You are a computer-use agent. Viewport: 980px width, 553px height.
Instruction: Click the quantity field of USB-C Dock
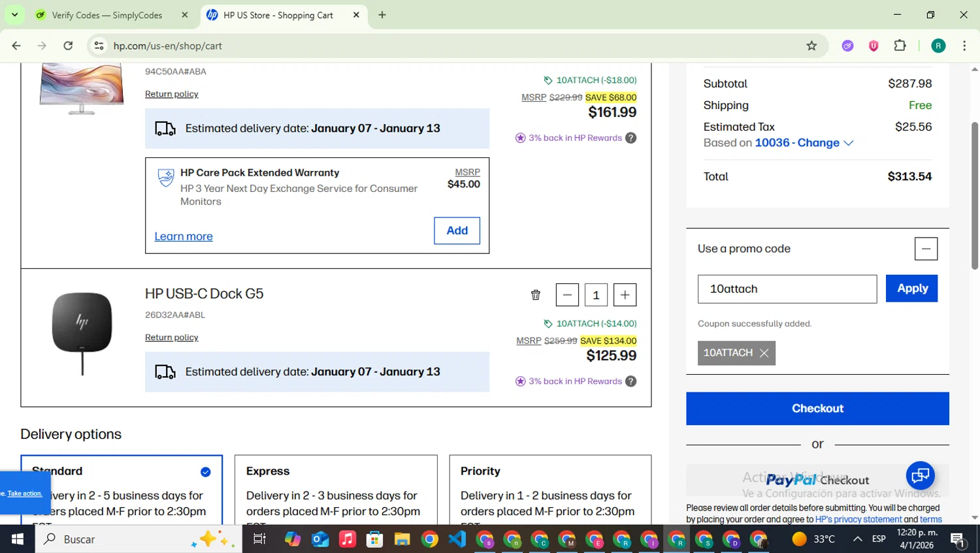(x=596, y=295)
